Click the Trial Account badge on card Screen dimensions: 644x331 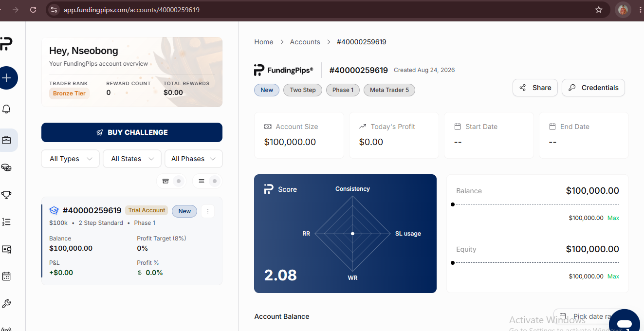click(147, 210)
